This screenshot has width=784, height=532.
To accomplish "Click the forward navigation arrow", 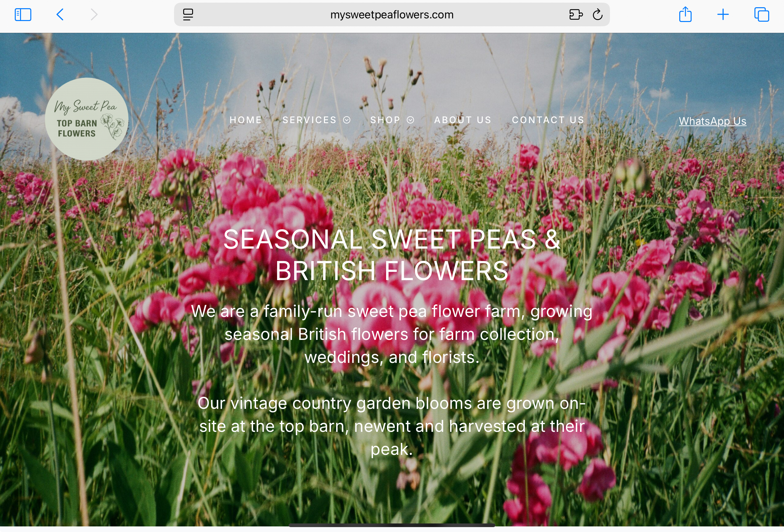I will point(94,14).
